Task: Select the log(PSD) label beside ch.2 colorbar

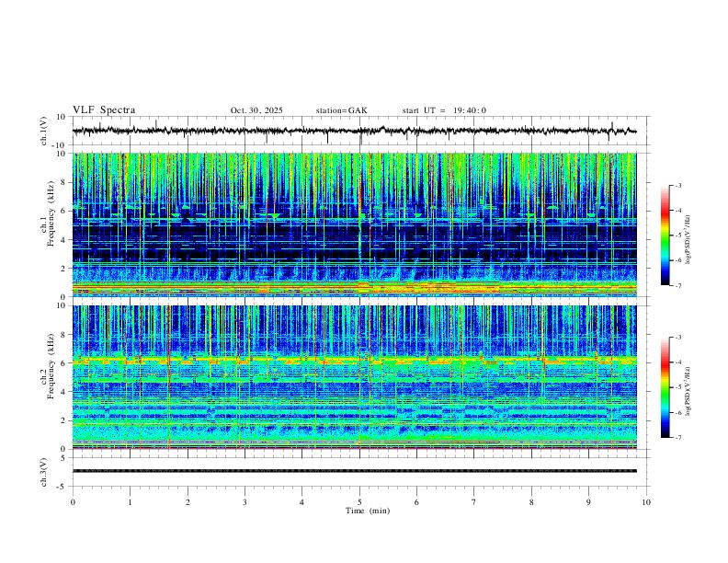Action: (688, 392)
